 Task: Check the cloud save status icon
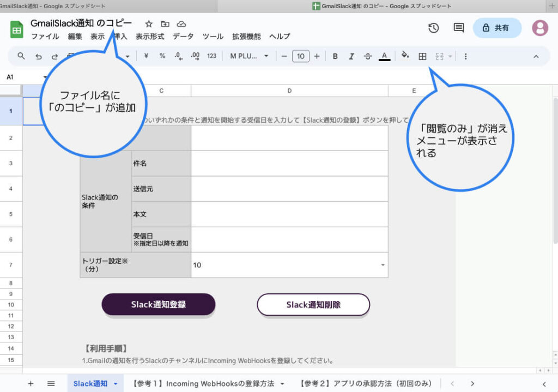click(181, 24)
